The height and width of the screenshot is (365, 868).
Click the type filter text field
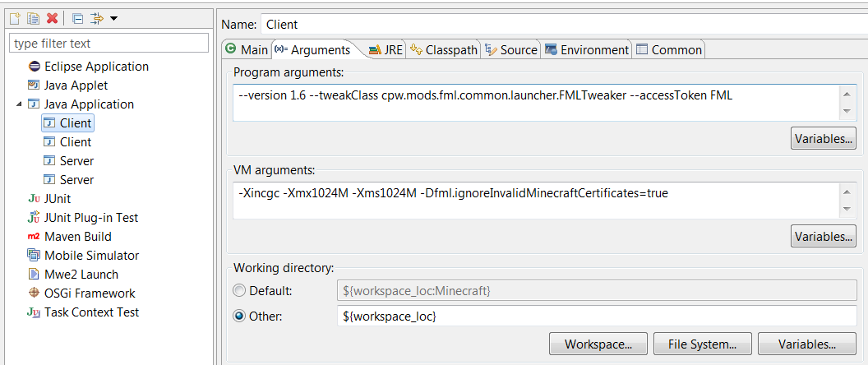coord(108,44)
